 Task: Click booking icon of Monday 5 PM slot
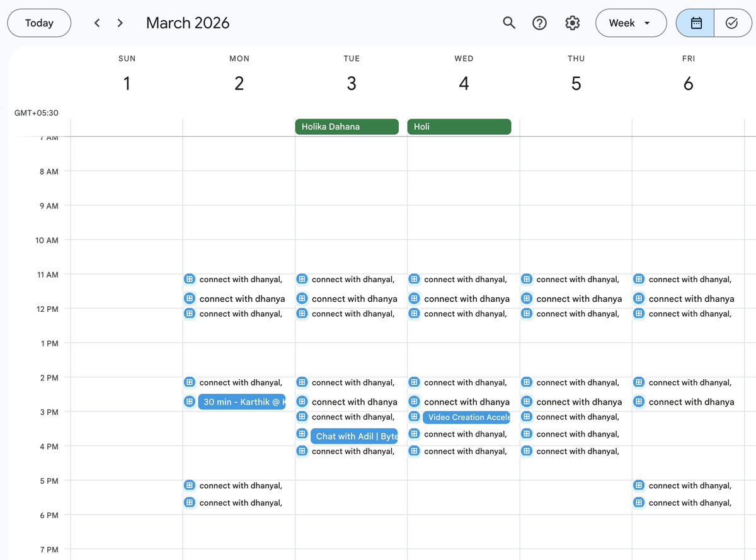point(190,485)
